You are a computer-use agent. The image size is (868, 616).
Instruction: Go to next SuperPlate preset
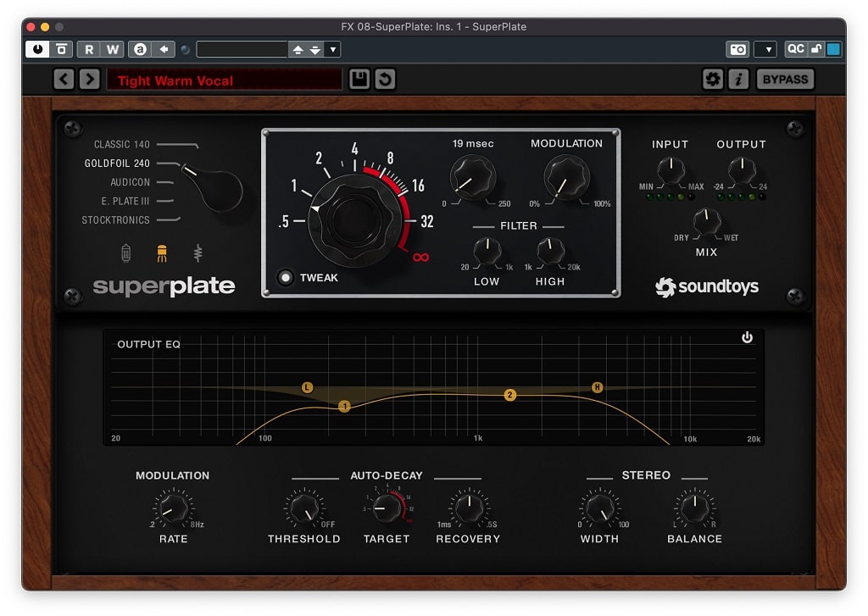click(90, 79)
